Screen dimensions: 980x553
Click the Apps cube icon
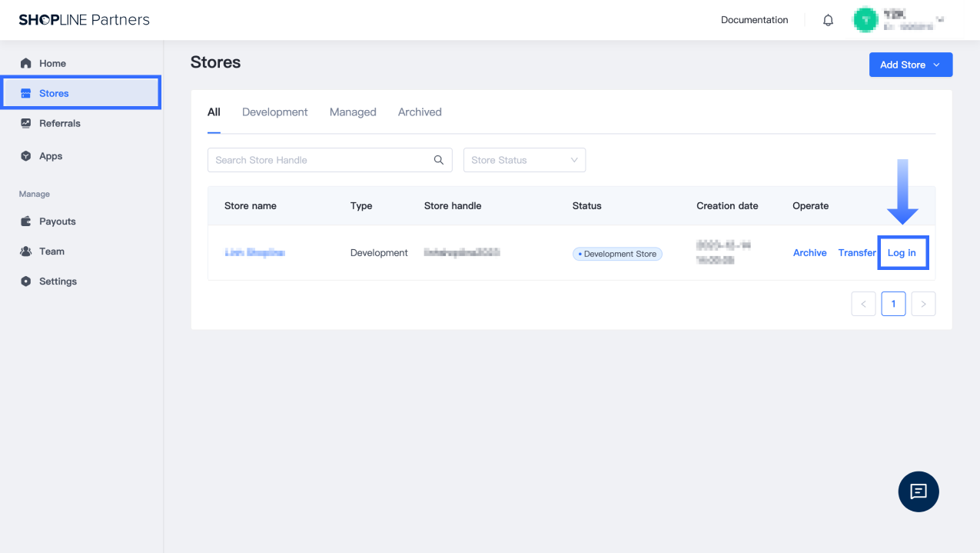26,156
